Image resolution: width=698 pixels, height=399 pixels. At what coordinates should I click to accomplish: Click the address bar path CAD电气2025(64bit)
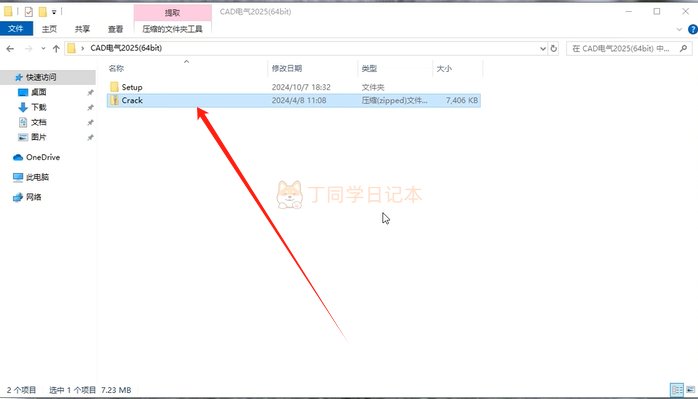pyautogui.click(x=126, y=48)
